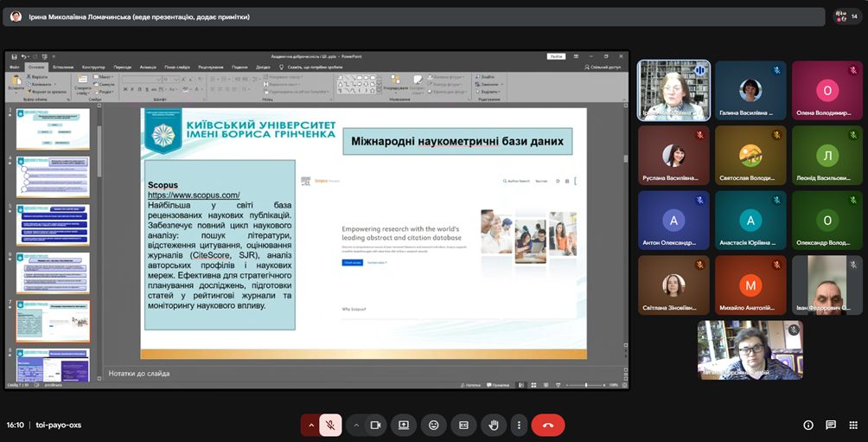Open the chat panel icon
868x442 pixels.
(x=831, y=425)
